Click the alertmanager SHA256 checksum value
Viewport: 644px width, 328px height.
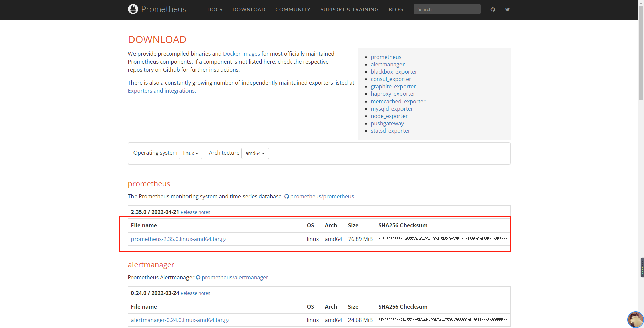tap(443, 320)
